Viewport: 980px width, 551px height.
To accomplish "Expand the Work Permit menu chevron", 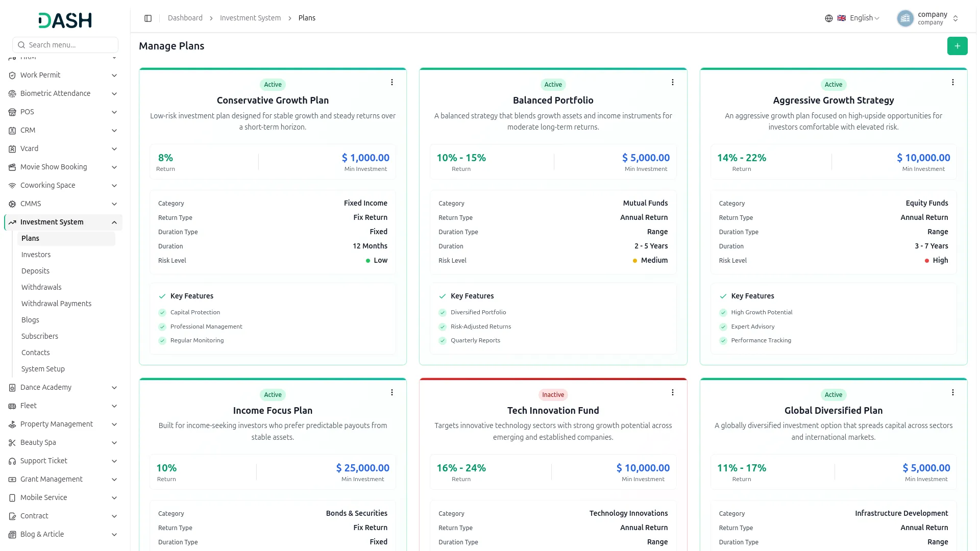I will click(114, 76).
